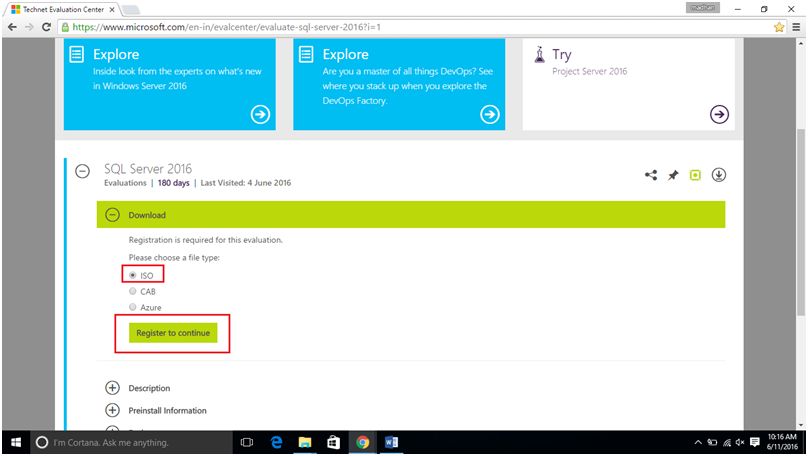The width and height of the screenshot is (808, 456).
Task: Open Microsoft Word from the taskbar
Action: (391, 442)
